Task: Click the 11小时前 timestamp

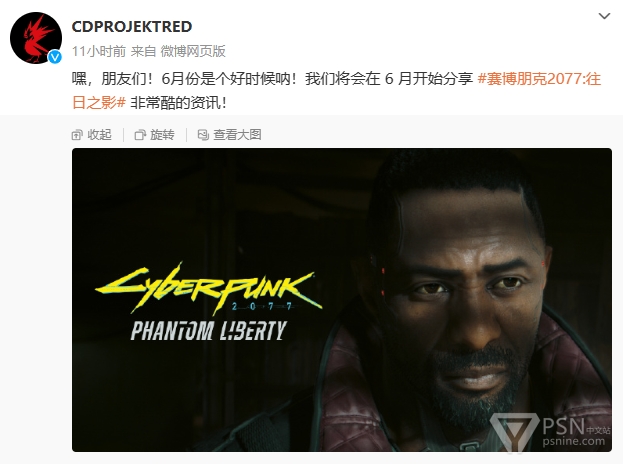Action: (99, 51)
